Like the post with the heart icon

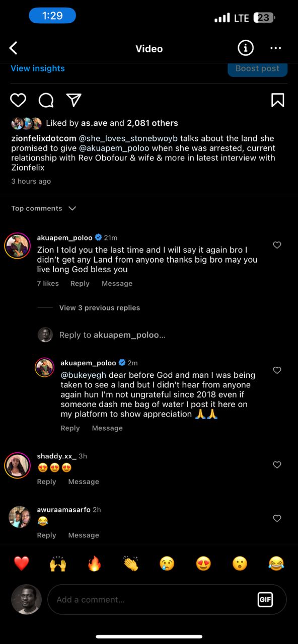tap(18, 100)
